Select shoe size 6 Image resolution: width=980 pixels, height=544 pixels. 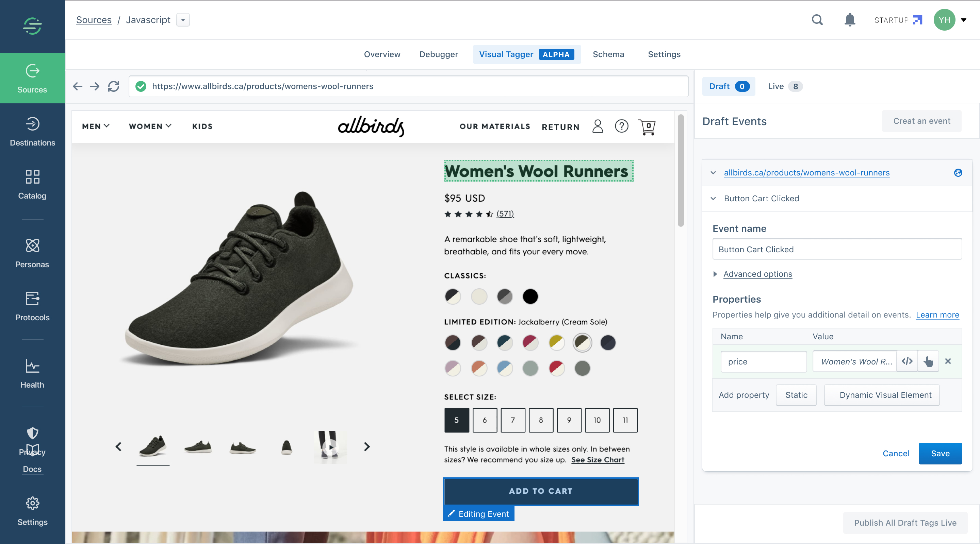point(485,420)
